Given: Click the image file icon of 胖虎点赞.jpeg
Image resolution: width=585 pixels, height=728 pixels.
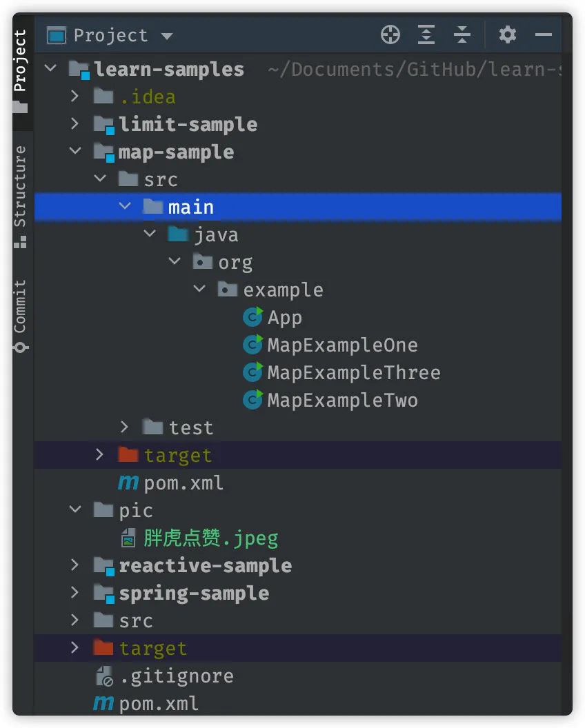Looking at the screenshot, I should click(x=128, y=538).
